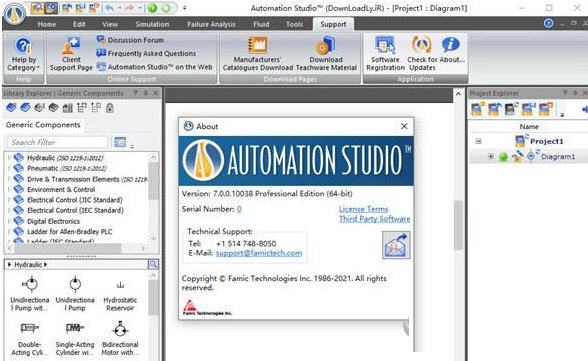Image resolution: width=588 pixels, height=361 pixels.
Task: Open Customize Quick Access Toolbar dropdown
Action: [184, 8]
